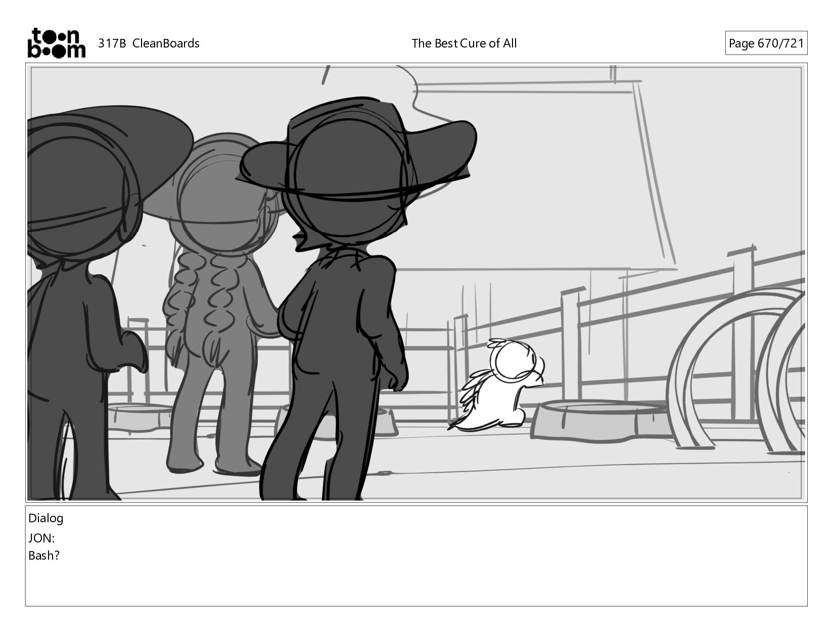This screenshot has width=834, height=644.
Task: Click the Toon Boom logo
Action: point(56,43)
